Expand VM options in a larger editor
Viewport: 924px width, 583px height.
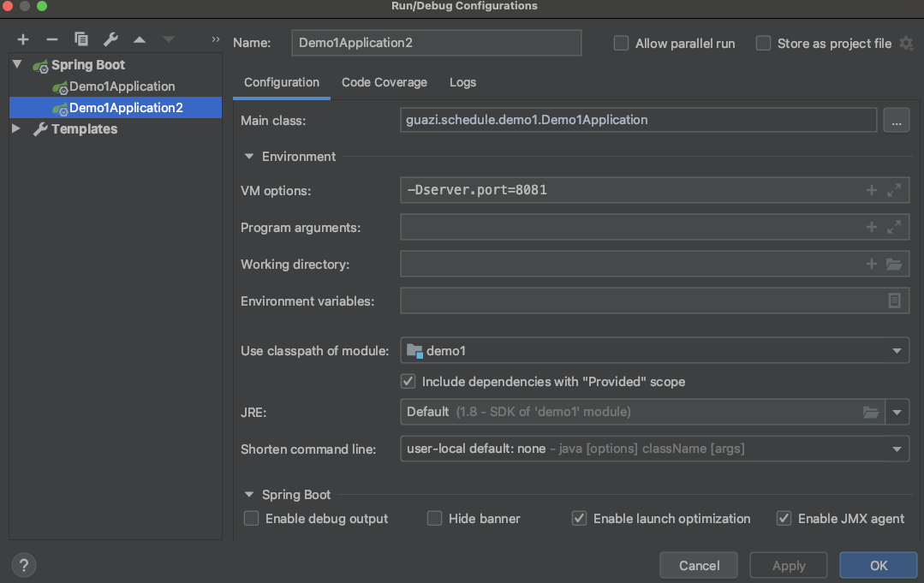(894, 189)
